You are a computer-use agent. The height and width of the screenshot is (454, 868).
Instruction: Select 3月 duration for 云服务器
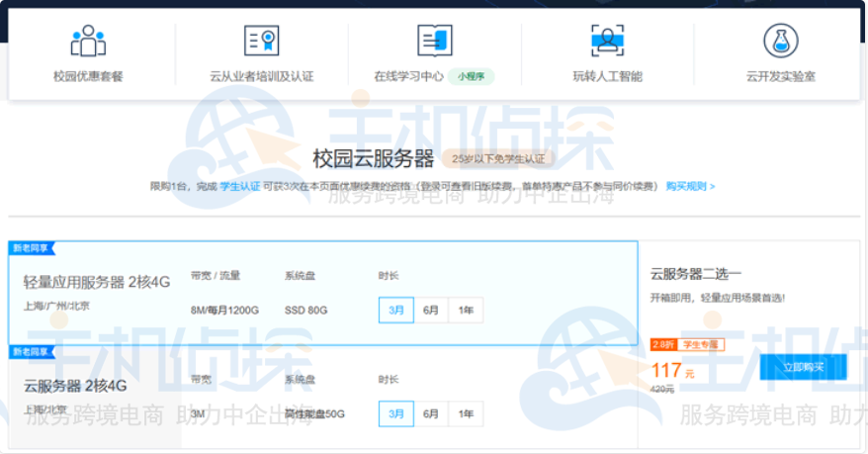point(396,413)
